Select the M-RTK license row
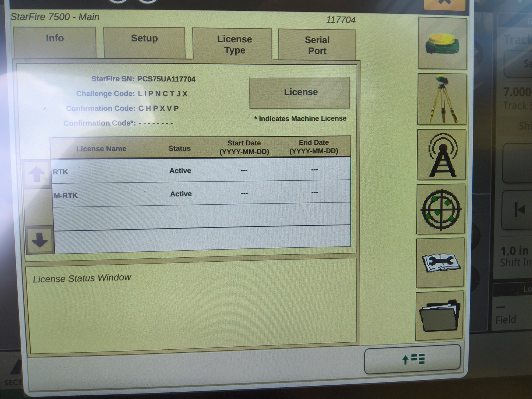This screenshot has height=399, width=532. (x=202, y=194)
